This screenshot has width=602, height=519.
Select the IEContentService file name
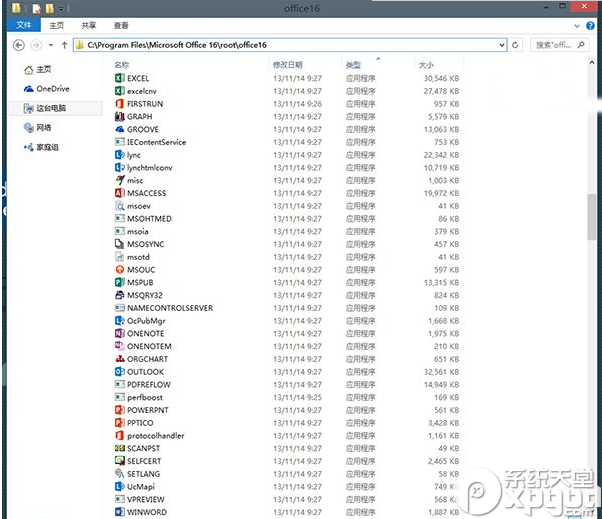[x=156, y=142]
